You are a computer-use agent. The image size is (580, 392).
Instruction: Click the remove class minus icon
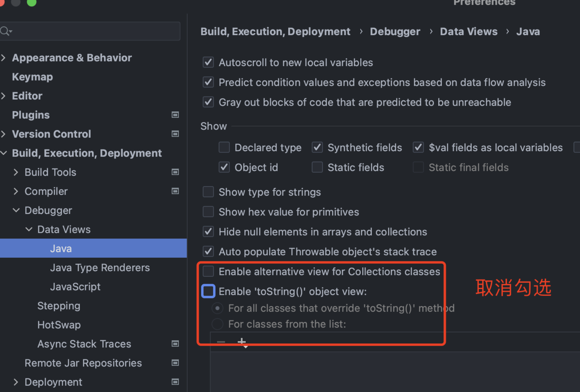point(221,342)
